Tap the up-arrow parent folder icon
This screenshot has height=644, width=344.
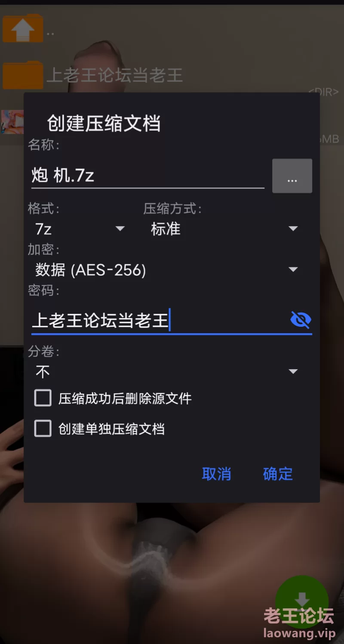click(x=23, y=29)
